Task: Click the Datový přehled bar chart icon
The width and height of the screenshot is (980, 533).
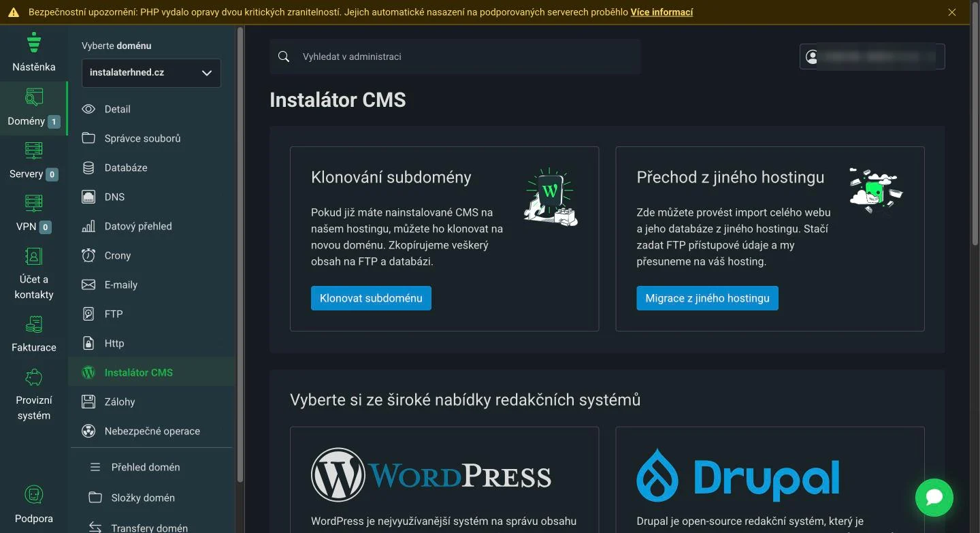Action: [88, 226]
